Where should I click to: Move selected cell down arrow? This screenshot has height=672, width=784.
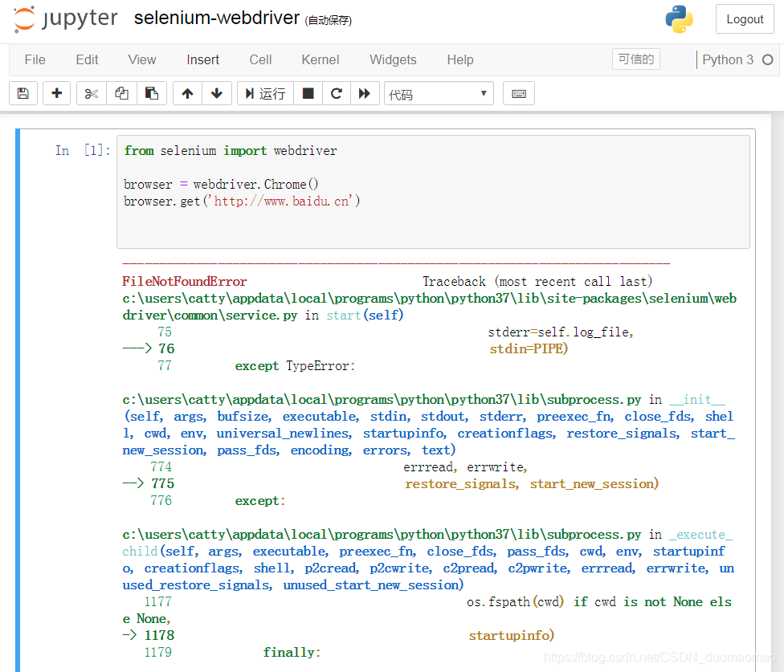pyautogui.click(x=217, y=93)
